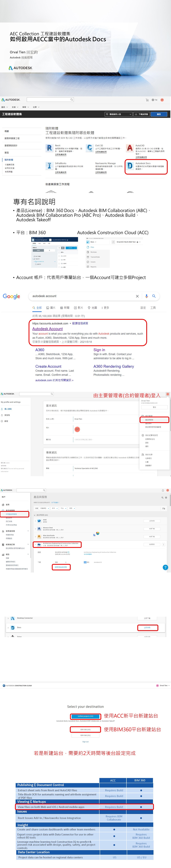
Task: Click the Sign out link in ACC
Action: [85, 742]
